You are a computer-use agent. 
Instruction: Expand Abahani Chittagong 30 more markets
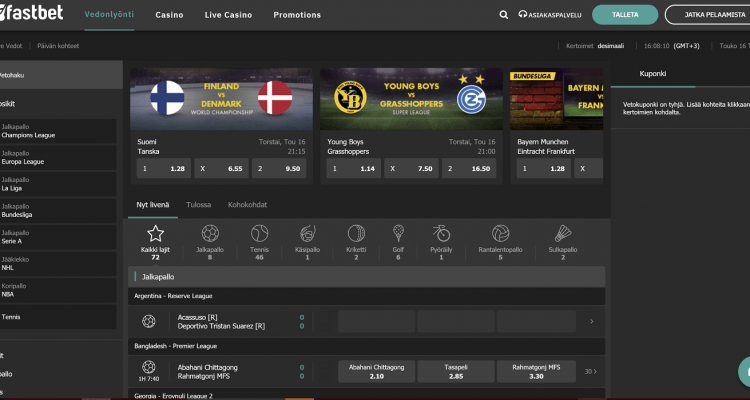pyautogui.click(x=591, y=371)
